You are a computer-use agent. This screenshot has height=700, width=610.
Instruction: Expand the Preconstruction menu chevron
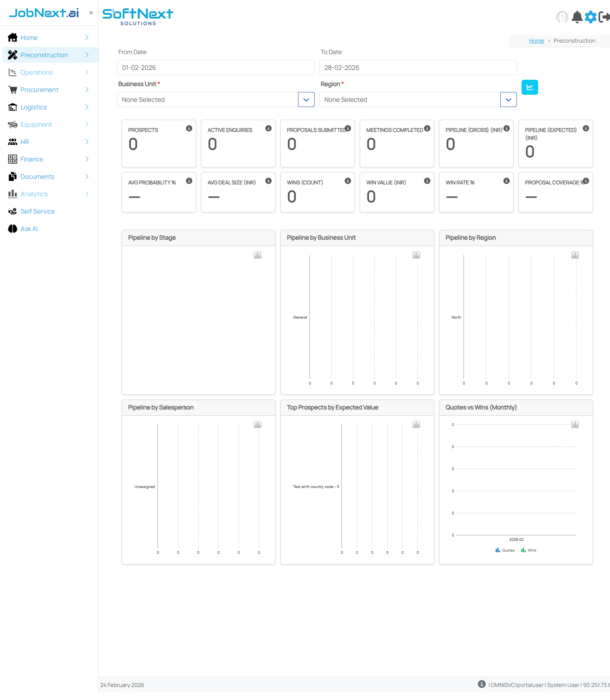pos(87,55)
